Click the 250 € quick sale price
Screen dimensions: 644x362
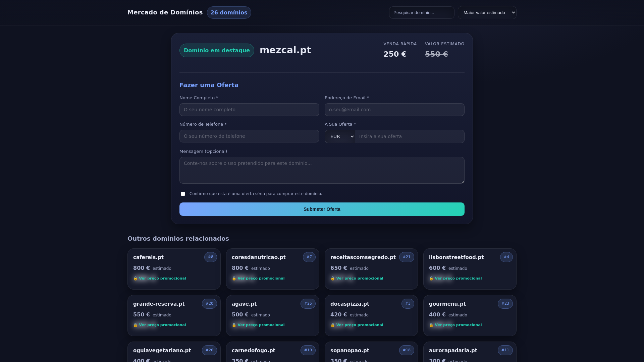point(395,54)
